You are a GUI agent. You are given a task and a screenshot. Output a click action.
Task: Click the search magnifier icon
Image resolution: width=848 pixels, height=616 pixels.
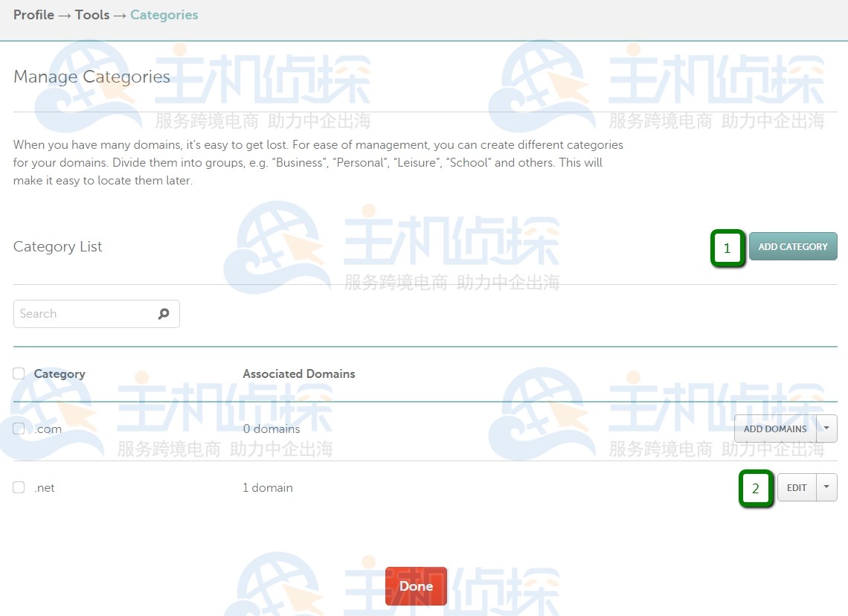(163, 314)
